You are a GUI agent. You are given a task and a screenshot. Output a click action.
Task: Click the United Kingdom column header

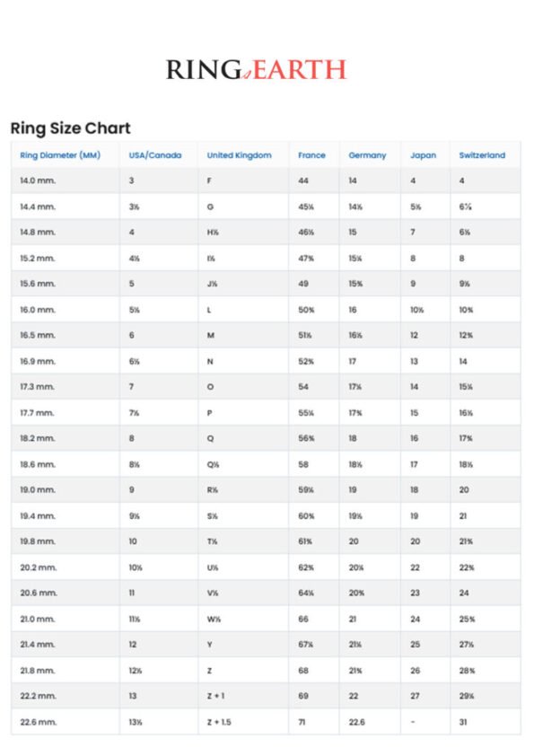click(x=239, y=155)
